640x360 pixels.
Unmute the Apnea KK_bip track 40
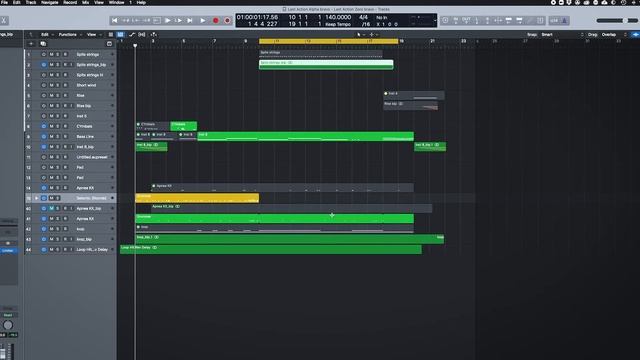51,209
